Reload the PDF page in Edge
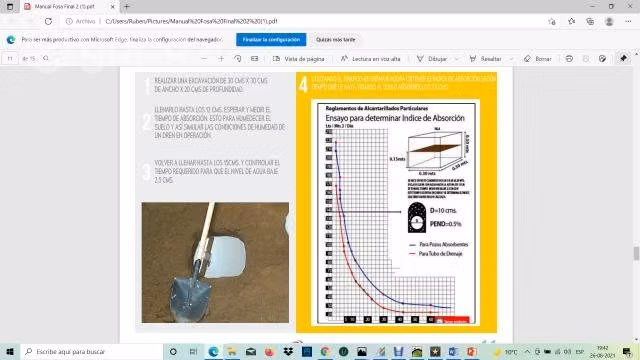Screen dimensions: 640x360 [x=48, y=21]
